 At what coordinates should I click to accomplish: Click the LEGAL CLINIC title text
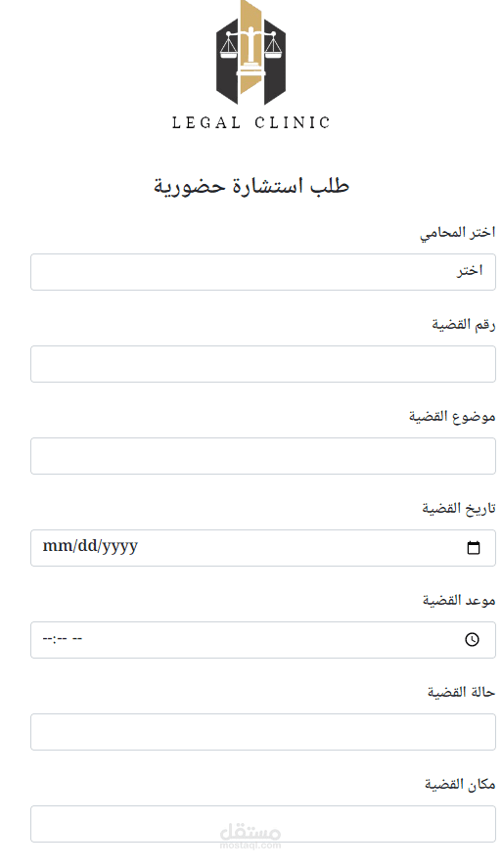(251, 122)
